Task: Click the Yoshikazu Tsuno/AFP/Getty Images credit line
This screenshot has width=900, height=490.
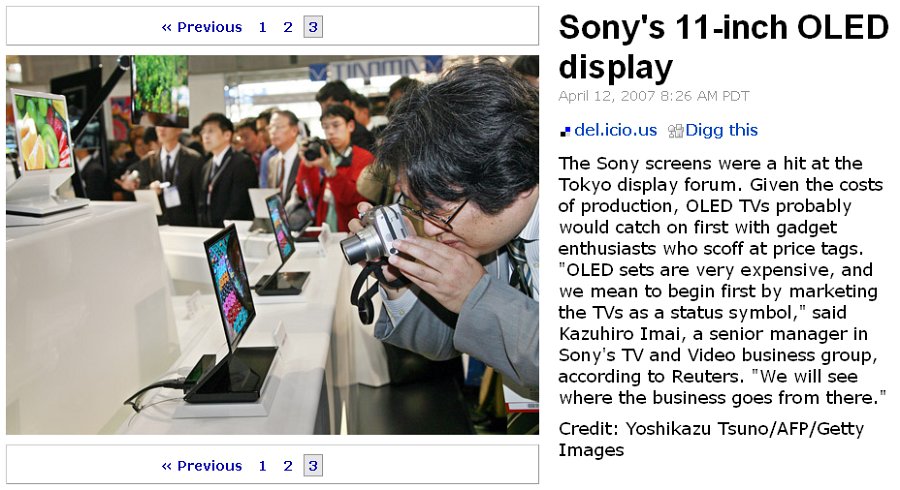Action: [711, 439]
